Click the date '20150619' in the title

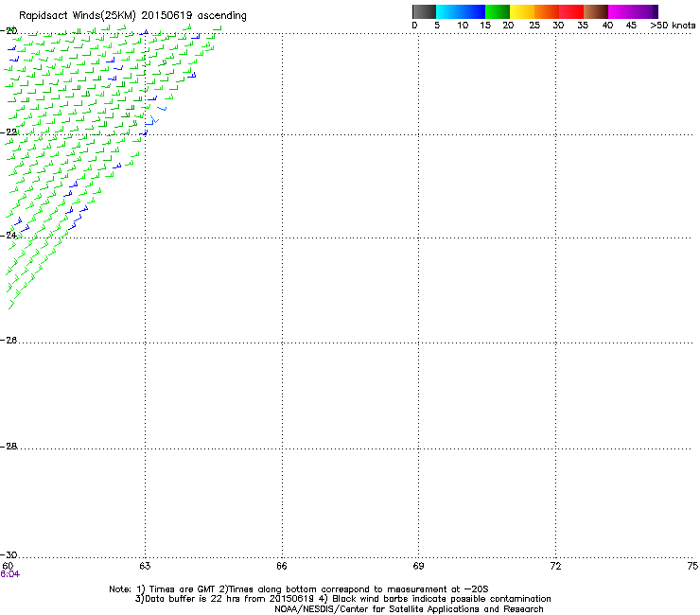[166, 16]
